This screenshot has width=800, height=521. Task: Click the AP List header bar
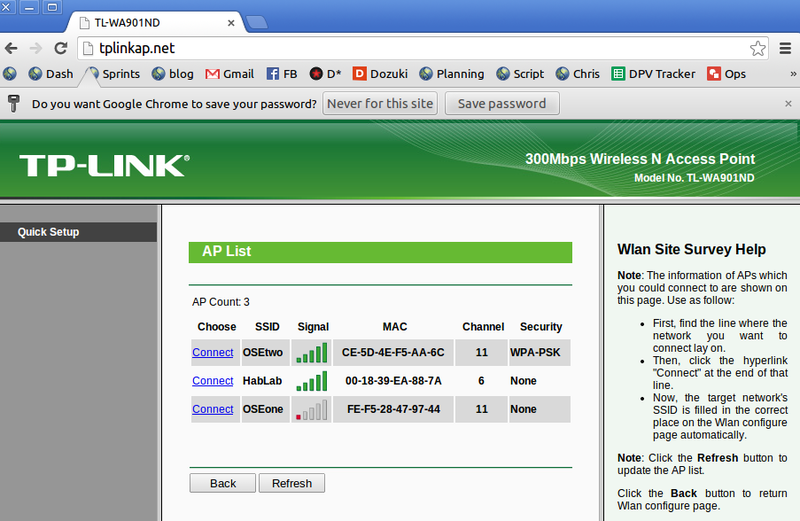[x=380, y=252]
